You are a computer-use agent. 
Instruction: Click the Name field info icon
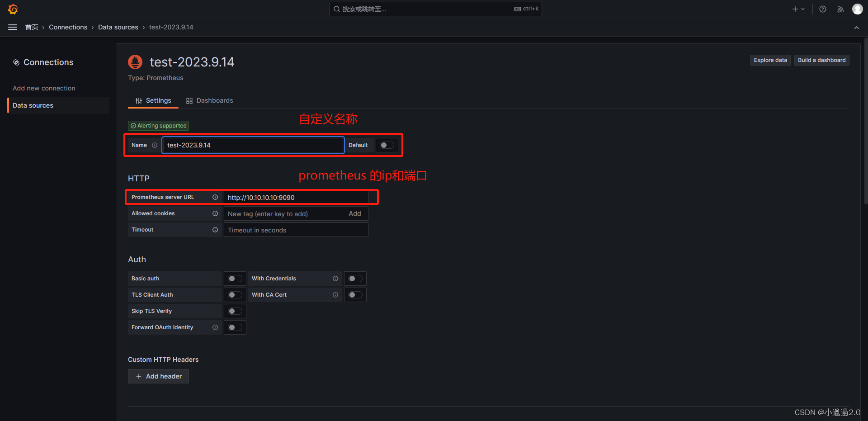155,145
